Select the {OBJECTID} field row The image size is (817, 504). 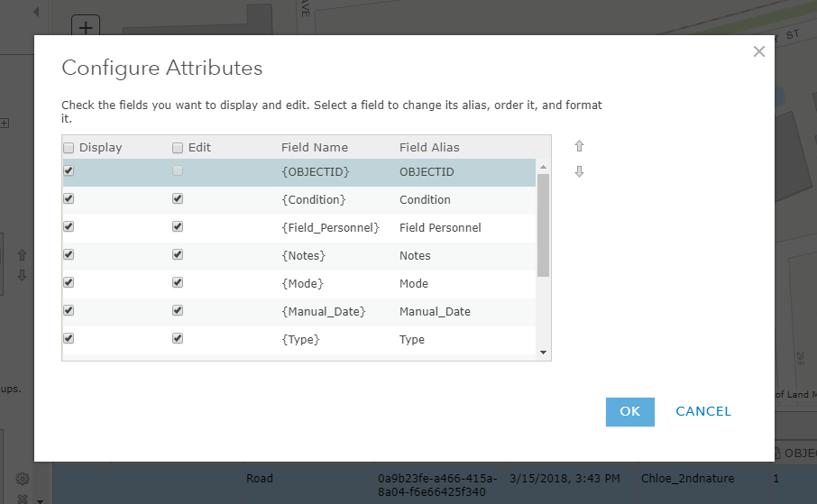point(315,171)
